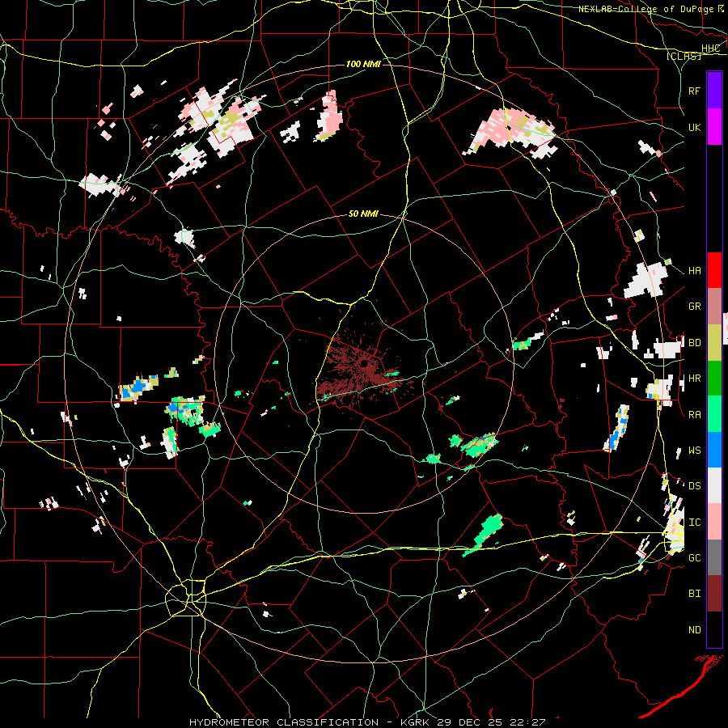Click the BD legend label
728x728 pixels.
click(x=694, y=343)
